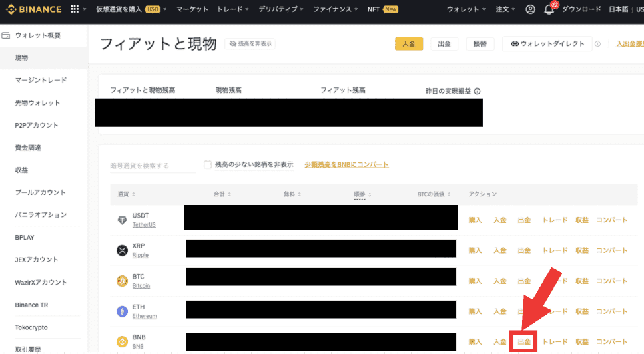Open P2Pアカウント in sidebar

click(37, 125)
